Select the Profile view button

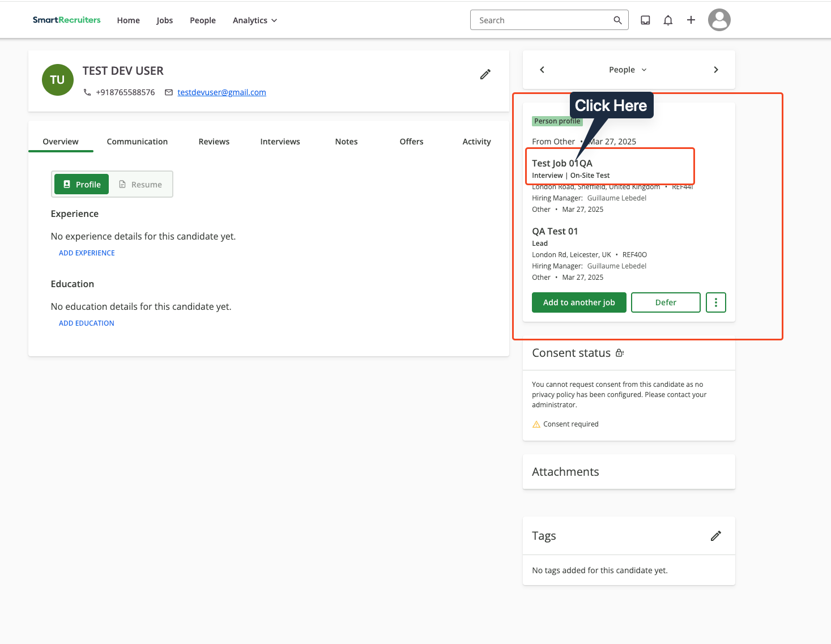(81, 184)
